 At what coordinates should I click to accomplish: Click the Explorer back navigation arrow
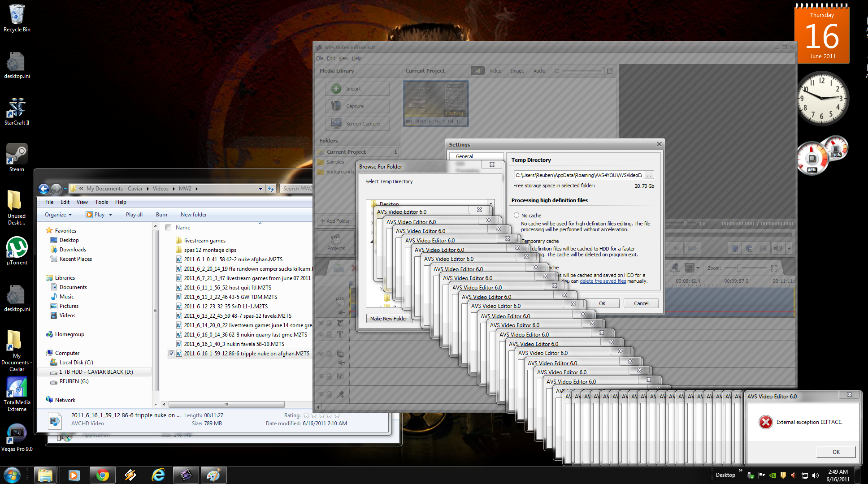43,189
